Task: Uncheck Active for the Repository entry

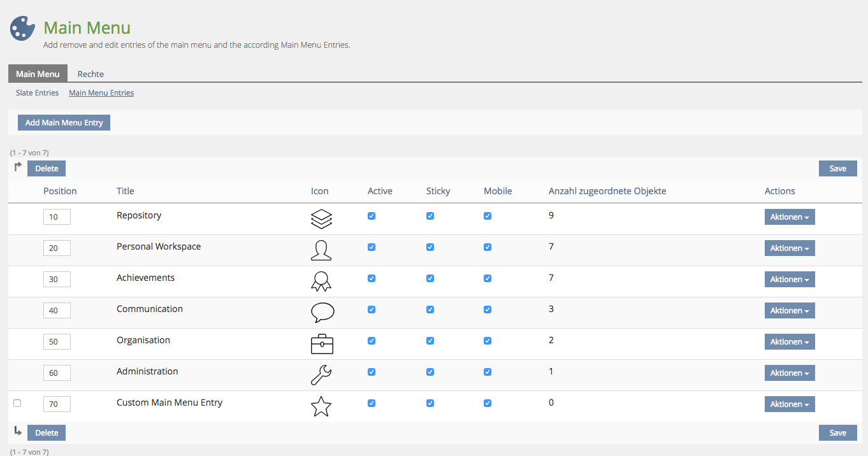Action: [372, 216]
